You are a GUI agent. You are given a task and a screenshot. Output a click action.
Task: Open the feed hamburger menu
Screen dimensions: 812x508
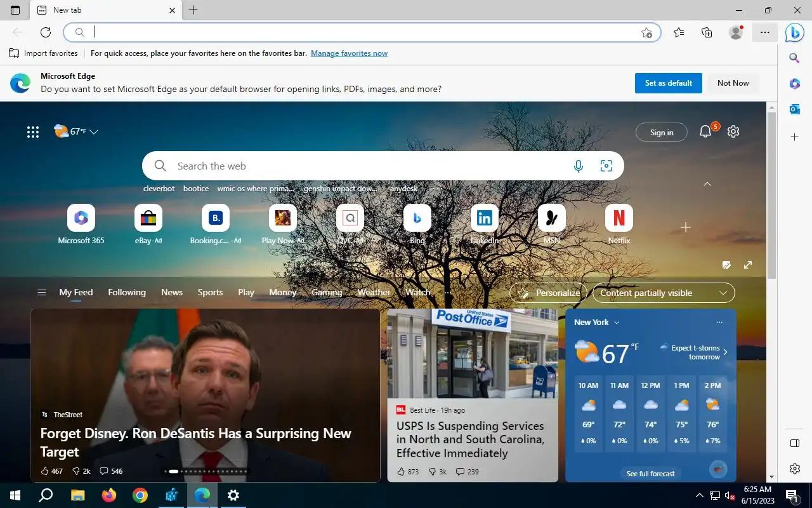click(x=42, y=293)
